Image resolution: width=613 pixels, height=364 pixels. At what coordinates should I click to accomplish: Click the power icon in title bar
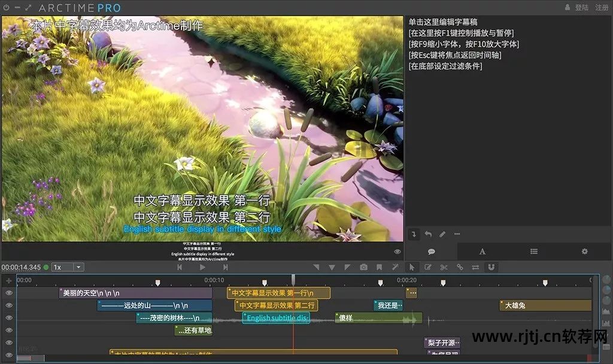point(6,7)
